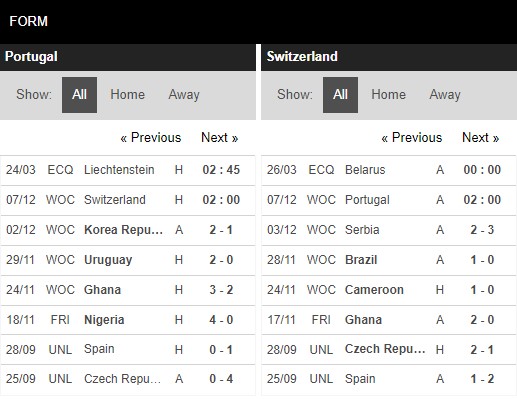Viewport: 517px width, 399px height.
Task: Open Portugal's Ghana 3-2 match
Action: coord(128,290)
